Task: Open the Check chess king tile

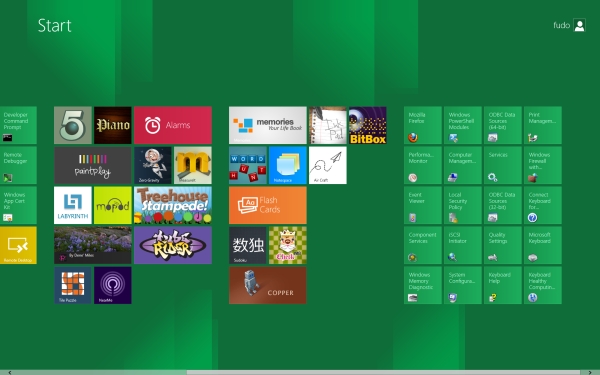Action: coord(288,245)
